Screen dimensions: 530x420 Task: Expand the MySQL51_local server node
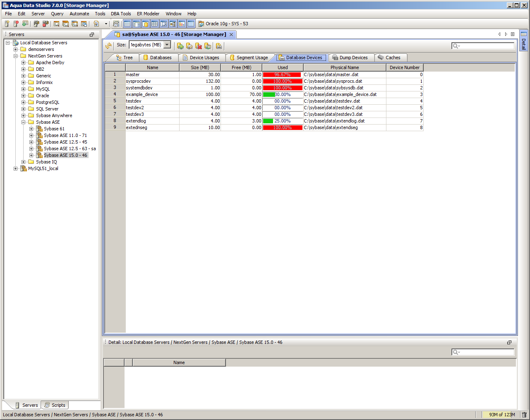click(x=16, y=168)
